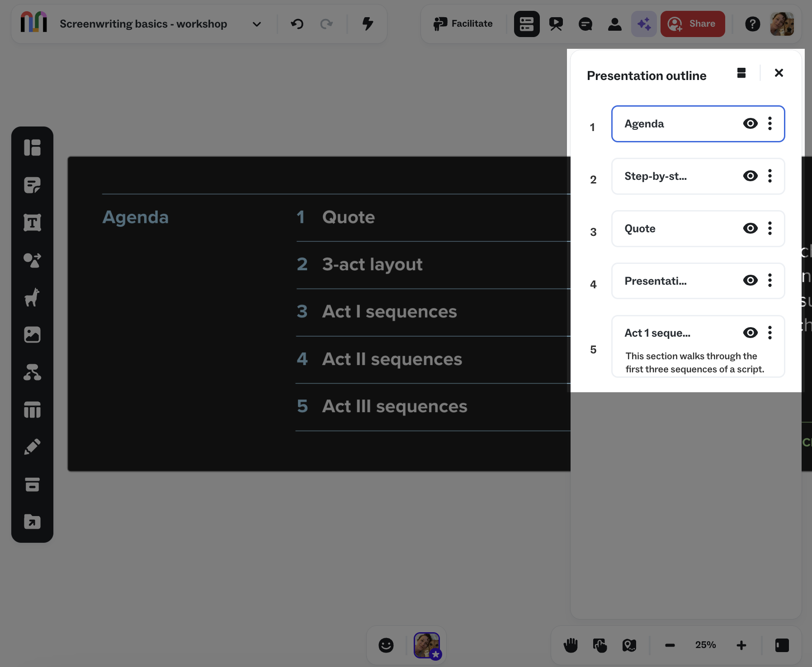Toggle the presentation outline panel icon

click(527, 24)
